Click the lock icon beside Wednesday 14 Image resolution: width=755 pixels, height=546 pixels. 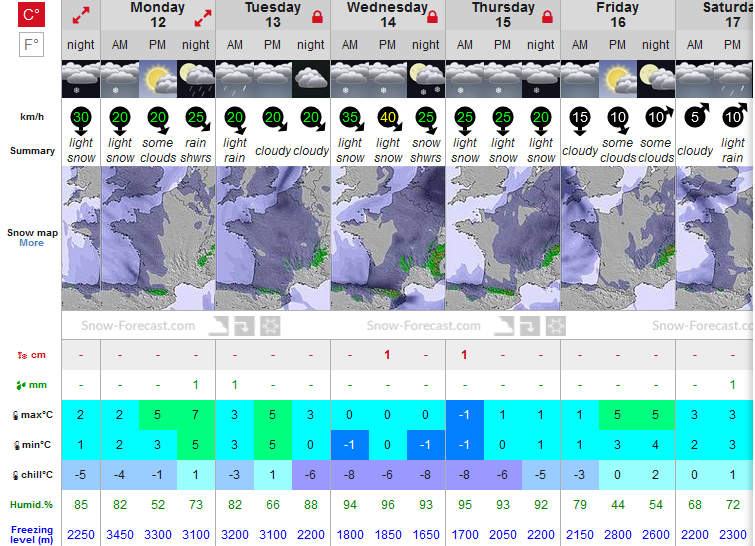pos(432,17)
